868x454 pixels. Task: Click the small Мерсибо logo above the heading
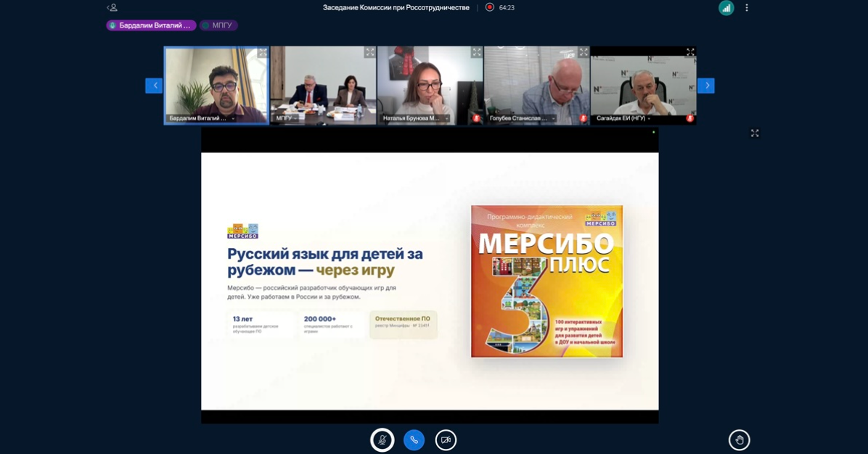[242, 231]
